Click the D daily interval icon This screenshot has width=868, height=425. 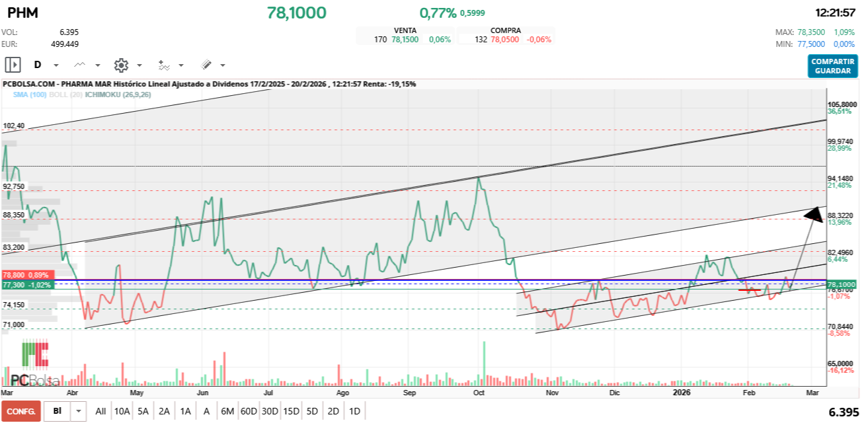pos(38,65)
